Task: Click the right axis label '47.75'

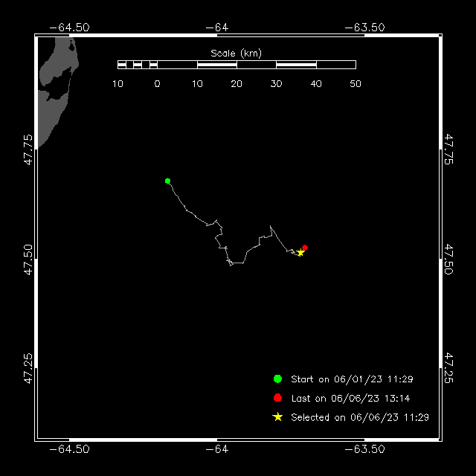Action: 448,149
